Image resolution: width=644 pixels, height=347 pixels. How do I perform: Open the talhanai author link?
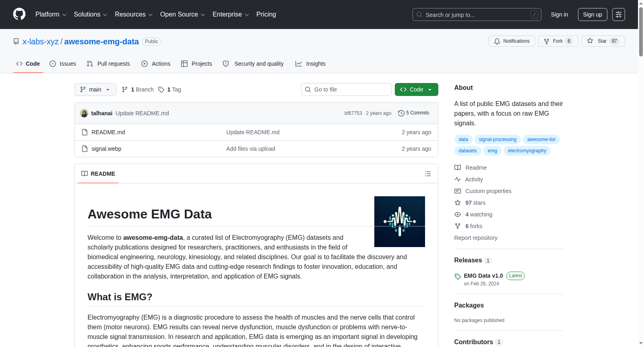tap(102, 113)
